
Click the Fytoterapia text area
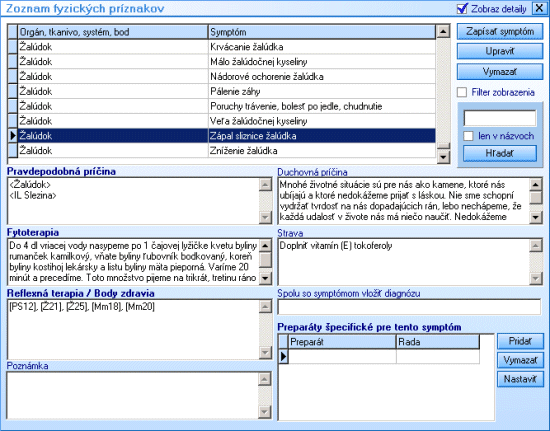click(x=133, y=262)
